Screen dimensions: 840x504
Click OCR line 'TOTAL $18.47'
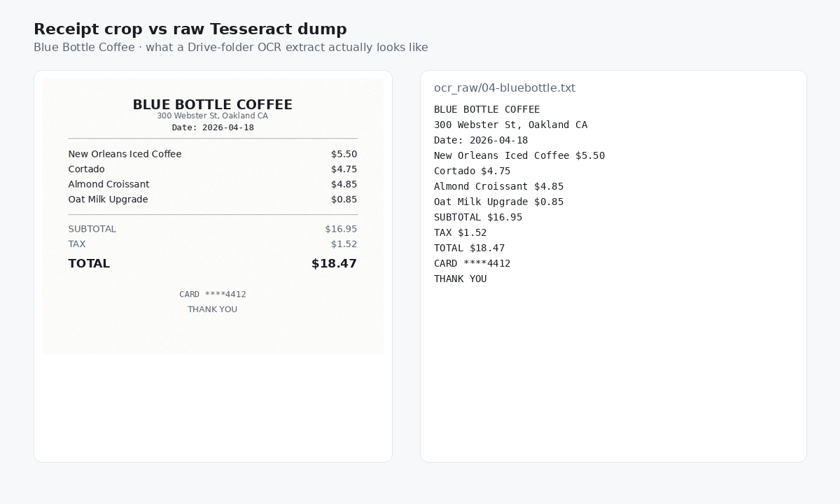tap(470, 248)
